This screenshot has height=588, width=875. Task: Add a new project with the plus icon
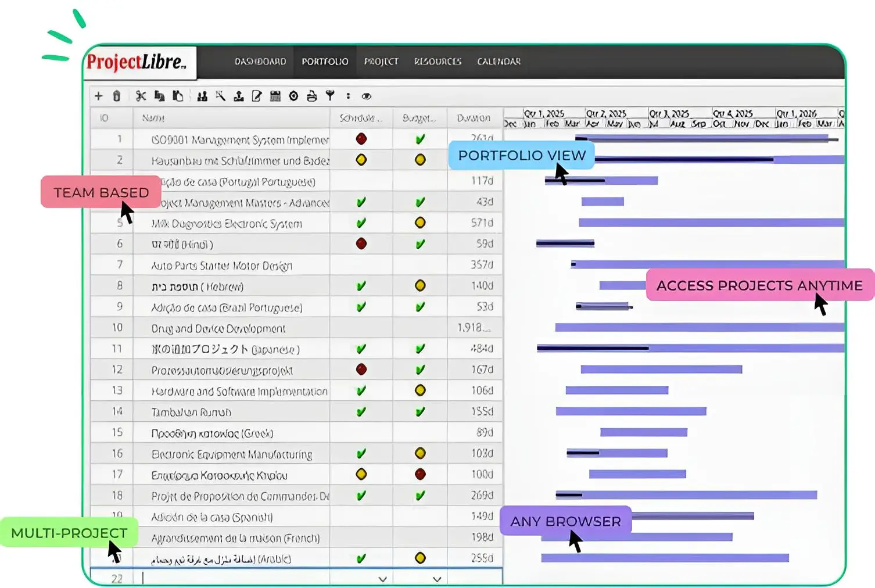[x=98, y=96]
